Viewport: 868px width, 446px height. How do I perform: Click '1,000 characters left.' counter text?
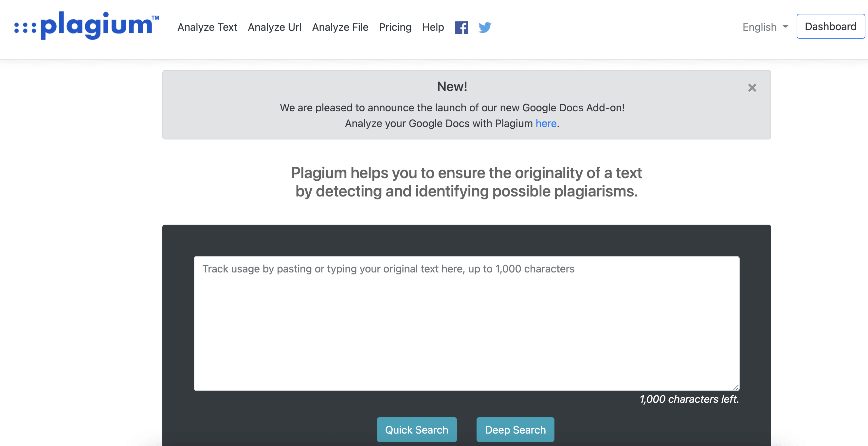tap(689, 399)
